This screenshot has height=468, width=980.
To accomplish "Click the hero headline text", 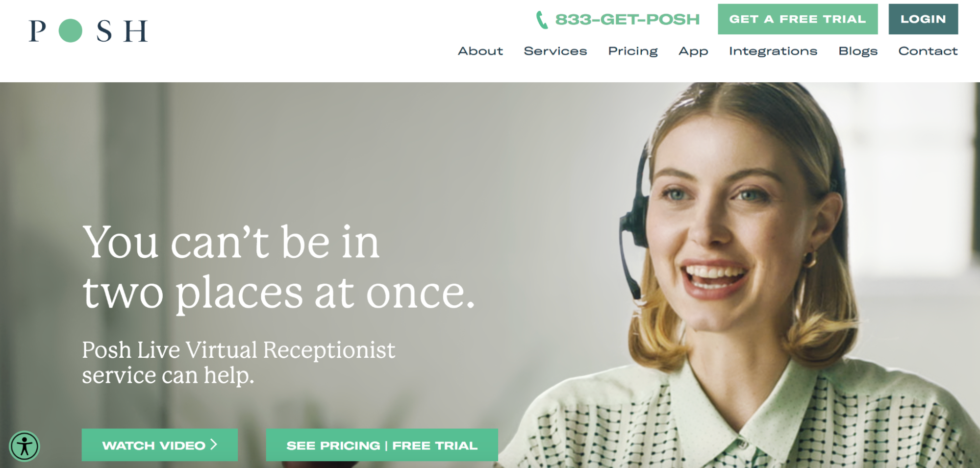I will tap(278, 267).
